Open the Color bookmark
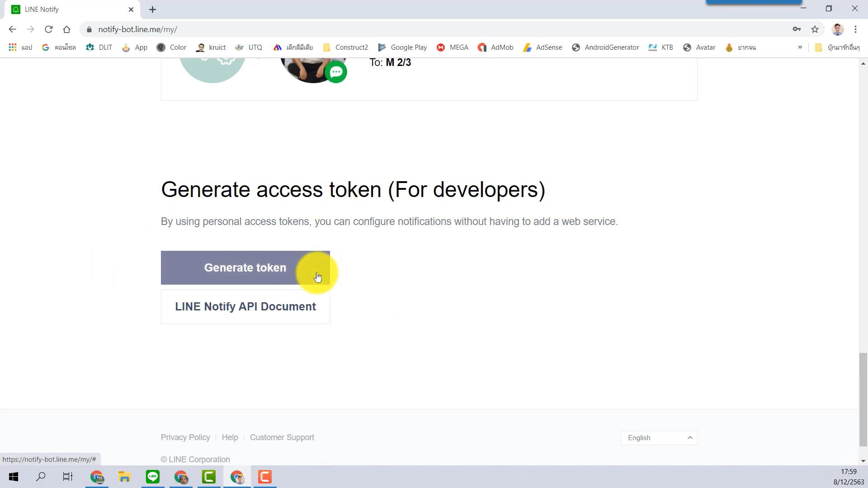This screenshot has height=488, width=868. [171, 47]
